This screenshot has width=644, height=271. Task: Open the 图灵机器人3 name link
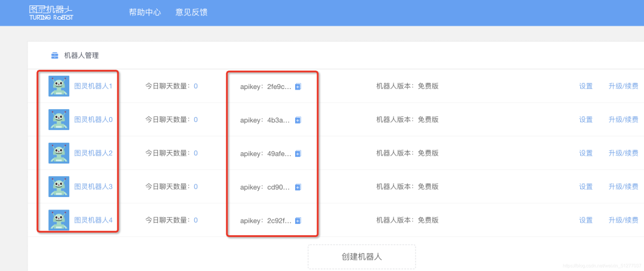[x=93, y=187]
